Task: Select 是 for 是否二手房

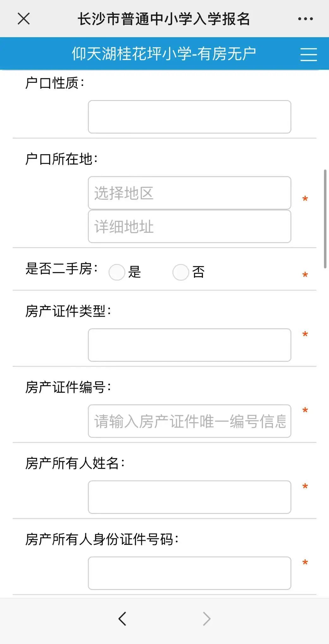Action: [117, 272]
